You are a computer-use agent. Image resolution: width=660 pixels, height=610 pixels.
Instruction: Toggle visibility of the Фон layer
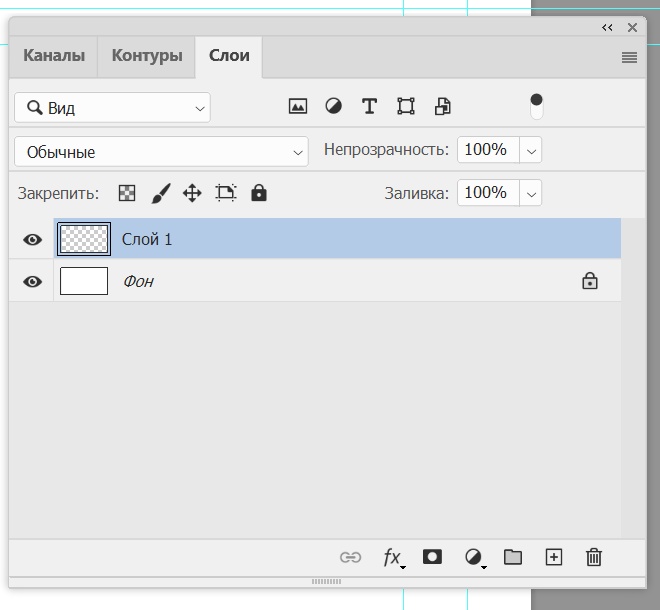click(x=33, y=282)
